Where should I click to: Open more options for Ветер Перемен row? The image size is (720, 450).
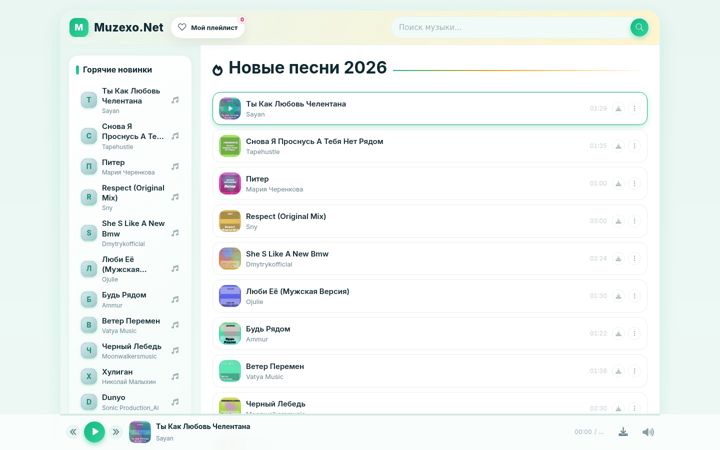(x=634, y=371)
